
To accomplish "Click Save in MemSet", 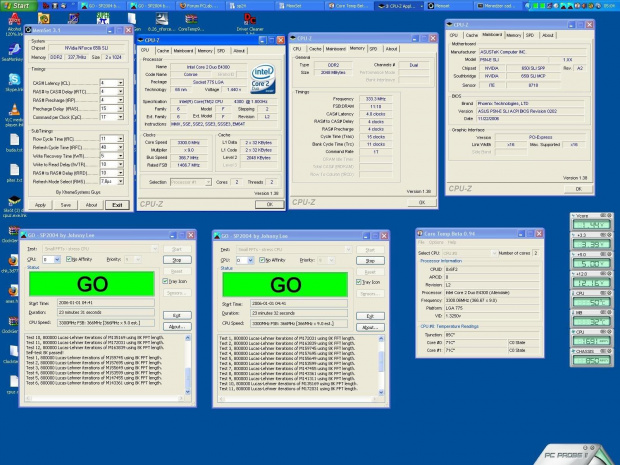I will point(66,205).
